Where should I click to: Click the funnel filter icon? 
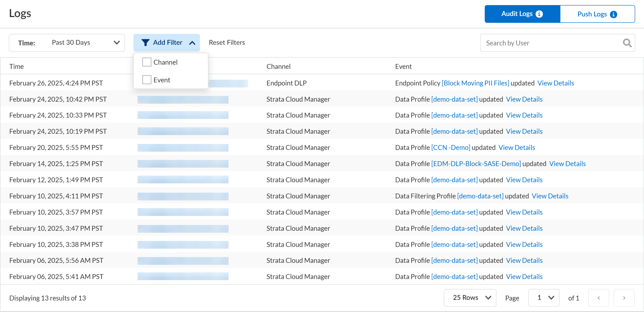145,43
